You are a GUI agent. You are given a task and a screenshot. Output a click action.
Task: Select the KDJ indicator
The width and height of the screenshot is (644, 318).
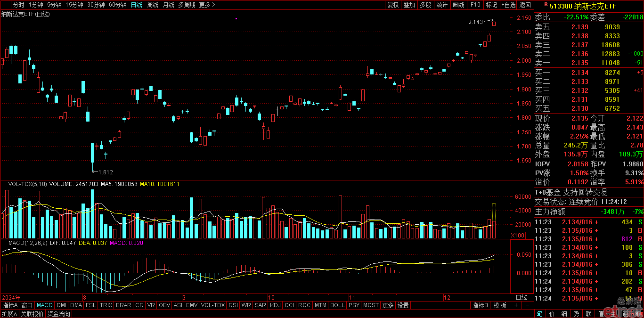pos(275,305)
